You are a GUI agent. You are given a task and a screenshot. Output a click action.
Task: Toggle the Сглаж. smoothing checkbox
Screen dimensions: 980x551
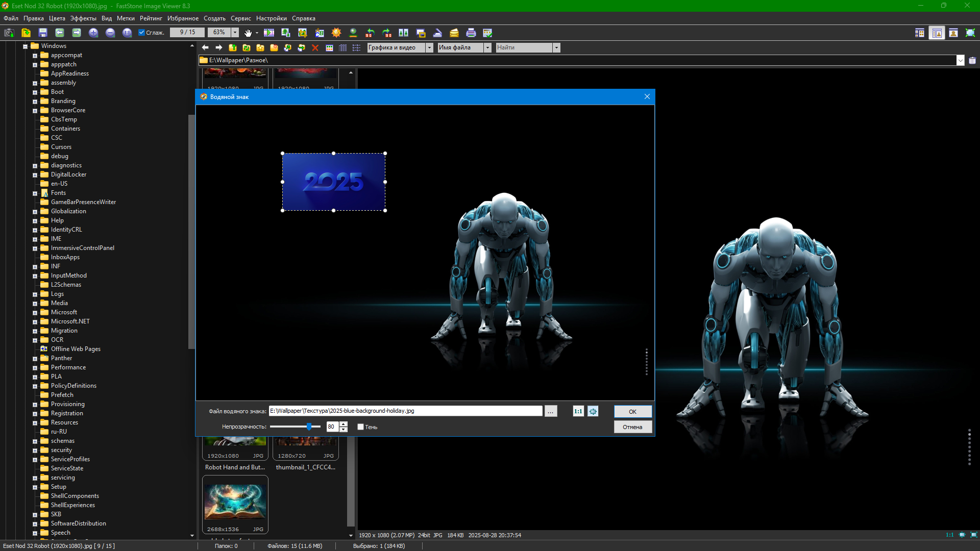pyautogui.click(x=142, y=33)
